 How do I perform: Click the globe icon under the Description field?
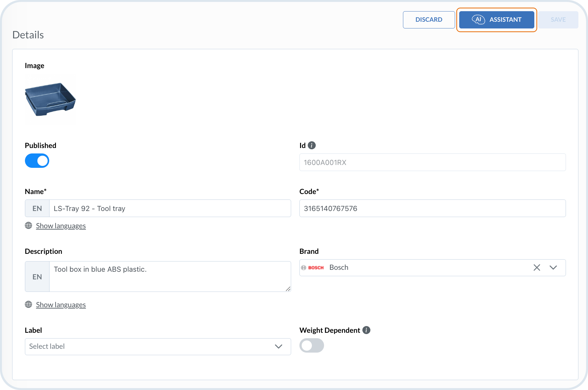(x=28, y=305)
